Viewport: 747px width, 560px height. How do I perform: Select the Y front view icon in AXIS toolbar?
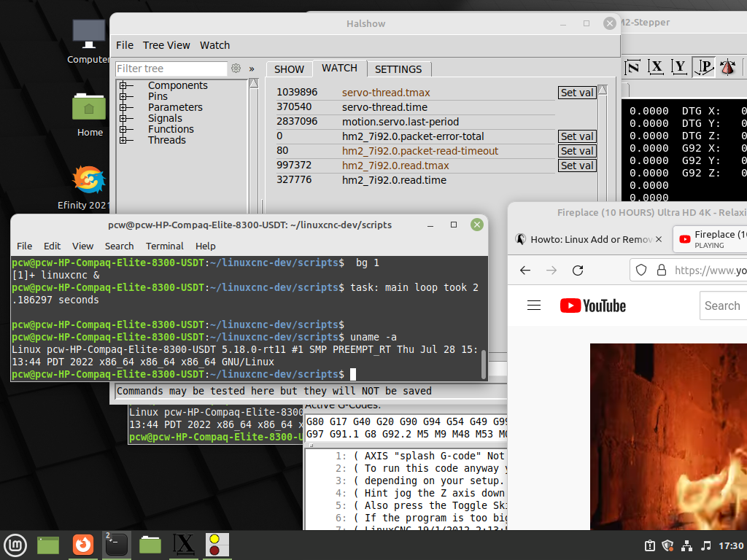(679, 67)
